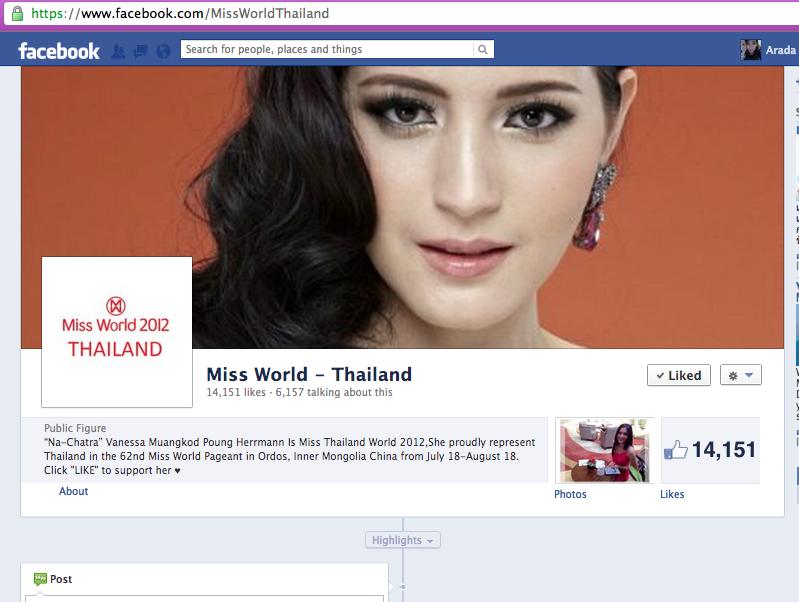Expand the Highlights dropdown
The height and width of the screenshot is (602, 799).
coord(403,540)
